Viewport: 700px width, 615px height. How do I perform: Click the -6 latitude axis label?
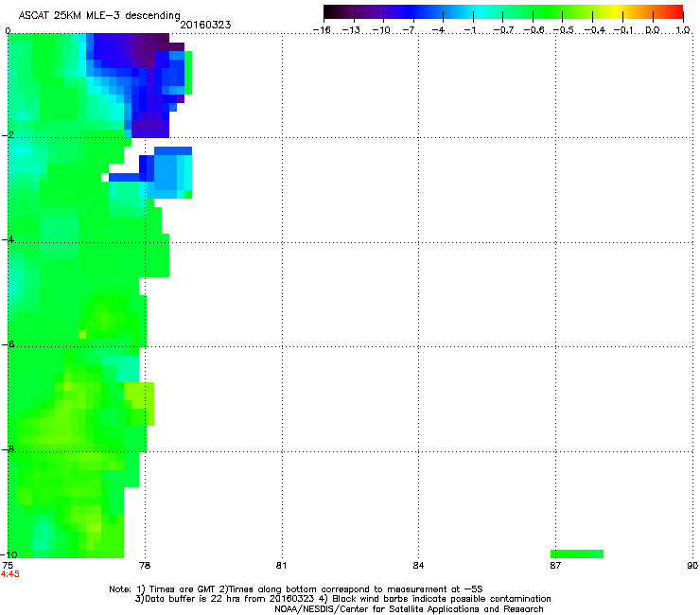pyautogui.click(x=8, y=344)
